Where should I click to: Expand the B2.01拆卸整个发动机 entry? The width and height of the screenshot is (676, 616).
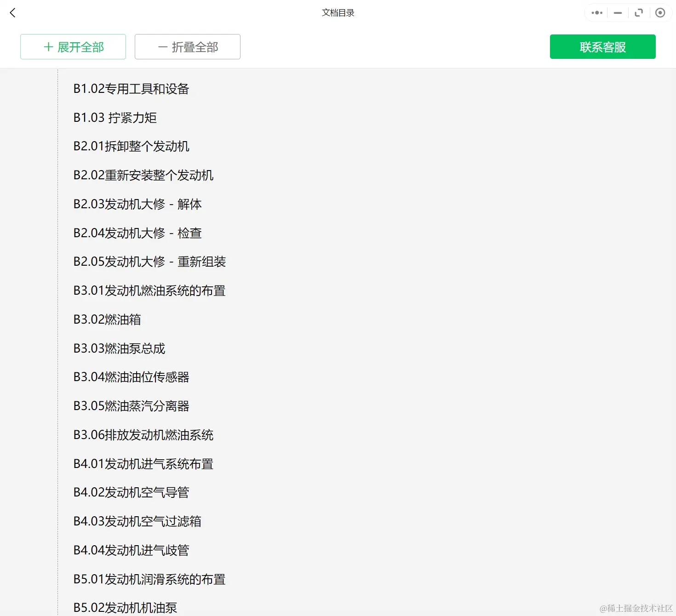click(132, 146)
